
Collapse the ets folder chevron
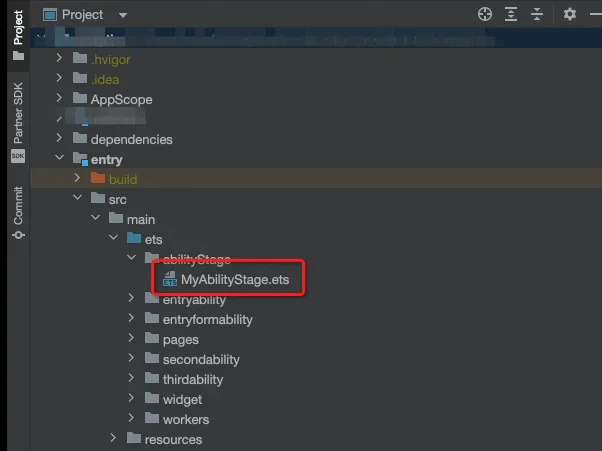click(x=114, y=237)
